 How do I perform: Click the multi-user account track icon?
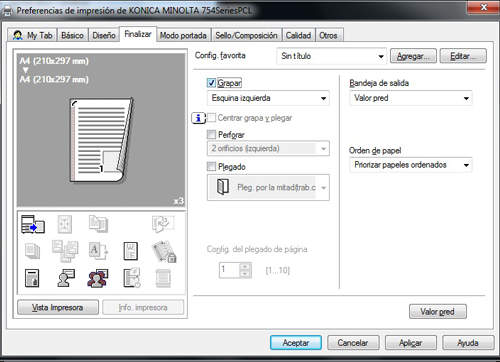point(98,278)
